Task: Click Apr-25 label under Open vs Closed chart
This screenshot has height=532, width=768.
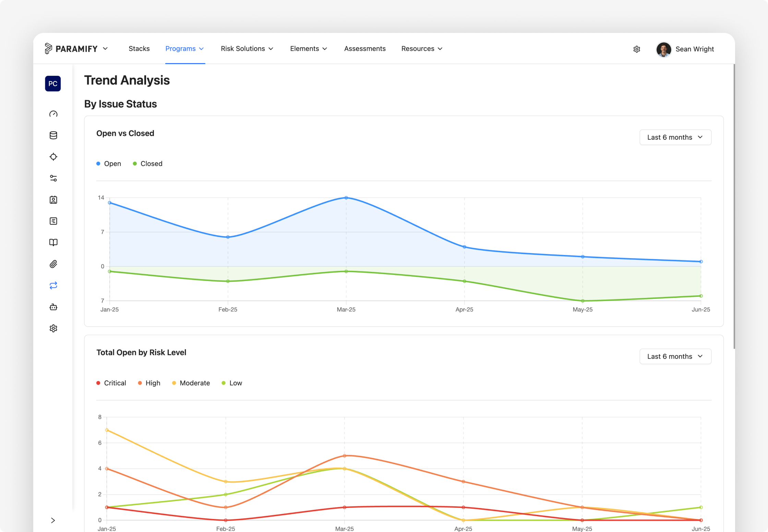Action: click(x=464, y=310)
